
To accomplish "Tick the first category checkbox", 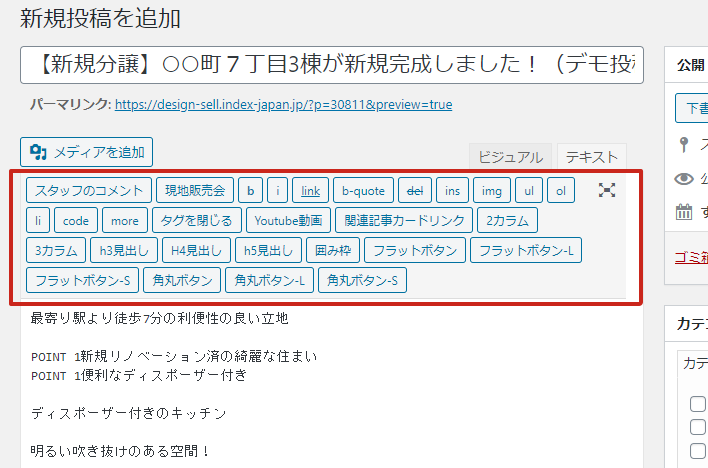I will [x=698, y=405].
